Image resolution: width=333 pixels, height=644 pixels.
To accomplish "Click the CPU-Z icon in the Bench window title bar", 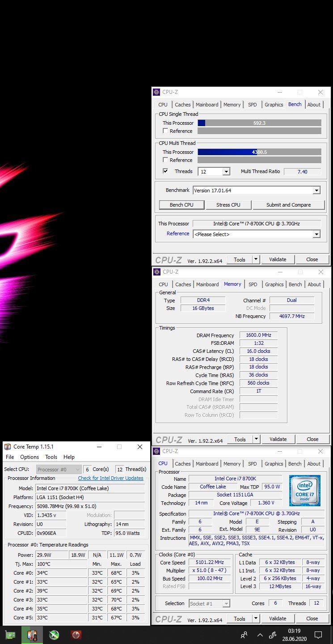I will [156, 92].
